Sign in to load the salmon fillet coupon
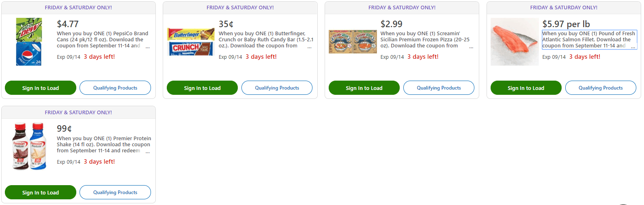The height and width of the screenshot is (205, 644). pos(526,88)
